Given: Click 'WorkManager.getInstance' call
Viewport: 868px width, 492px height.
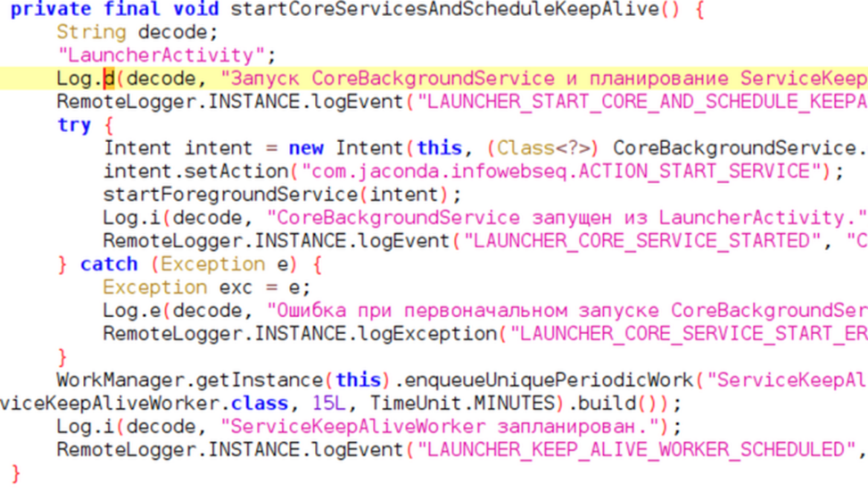Looking at the screenshot, I should coord(190,380).
